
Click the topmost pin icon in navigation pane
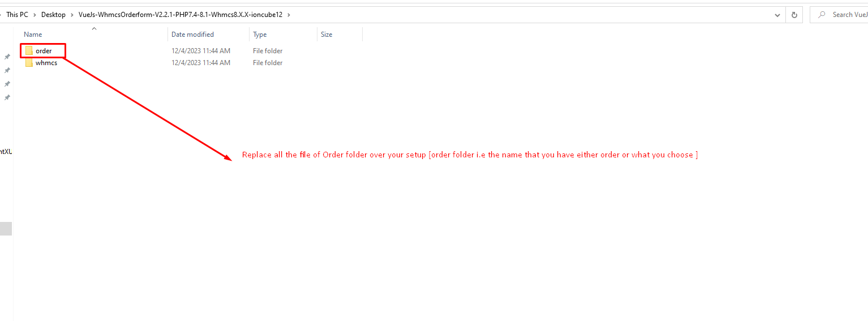7,57
